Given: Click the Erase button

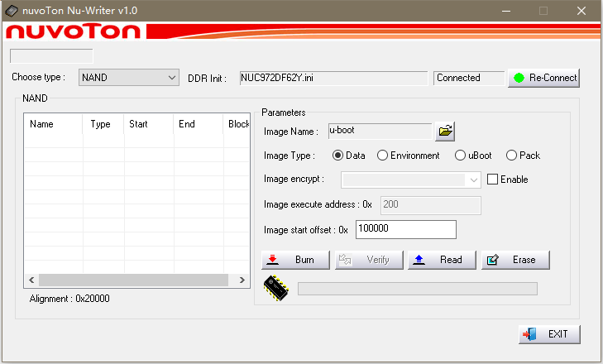Looking at the screenshot, I should [x=515, y=260].
